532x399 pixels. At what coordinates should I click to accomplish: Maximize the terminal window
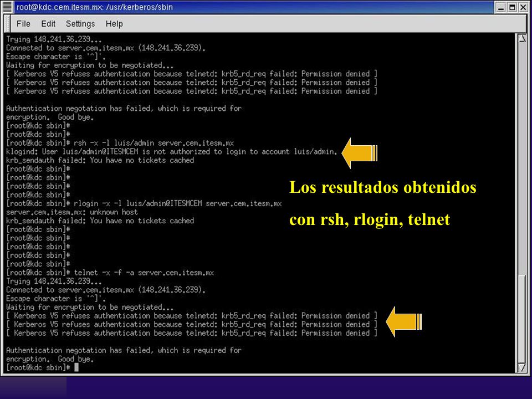(x=512, y=7)
